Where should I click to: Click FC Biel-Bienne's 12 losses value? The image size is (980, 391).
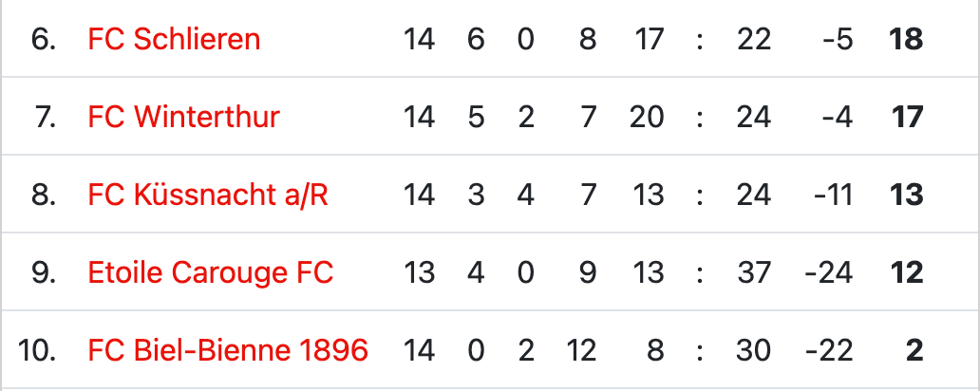click(x=580, y=350)
